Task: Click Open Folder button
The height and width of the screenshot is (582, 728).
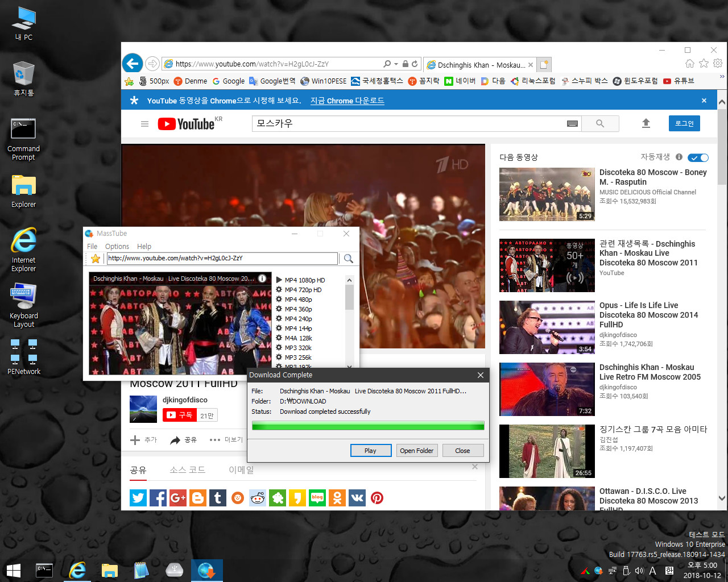Action: click(x=416, y=451)
